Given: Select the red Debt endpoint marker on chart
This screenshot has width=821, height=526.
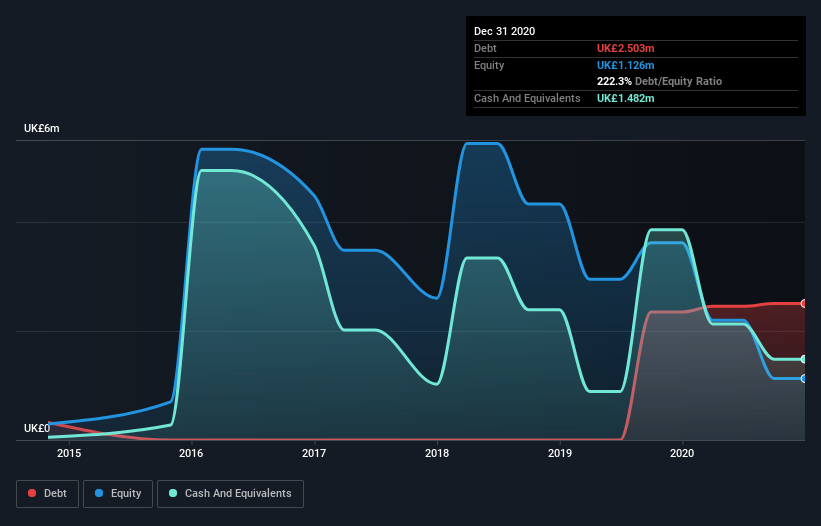Looking at the screenshot, I should [x=804, y=304].
